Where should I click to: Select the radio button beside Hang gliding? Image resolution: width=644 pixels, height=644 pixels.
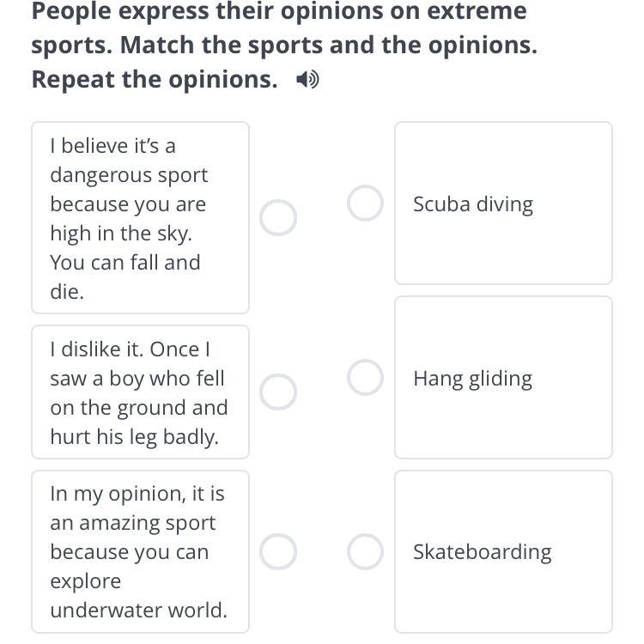365,378
